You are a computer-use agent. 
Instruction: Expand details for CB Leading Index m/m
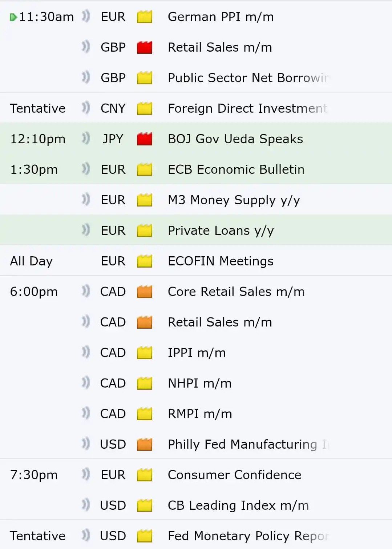pos(238,505)
